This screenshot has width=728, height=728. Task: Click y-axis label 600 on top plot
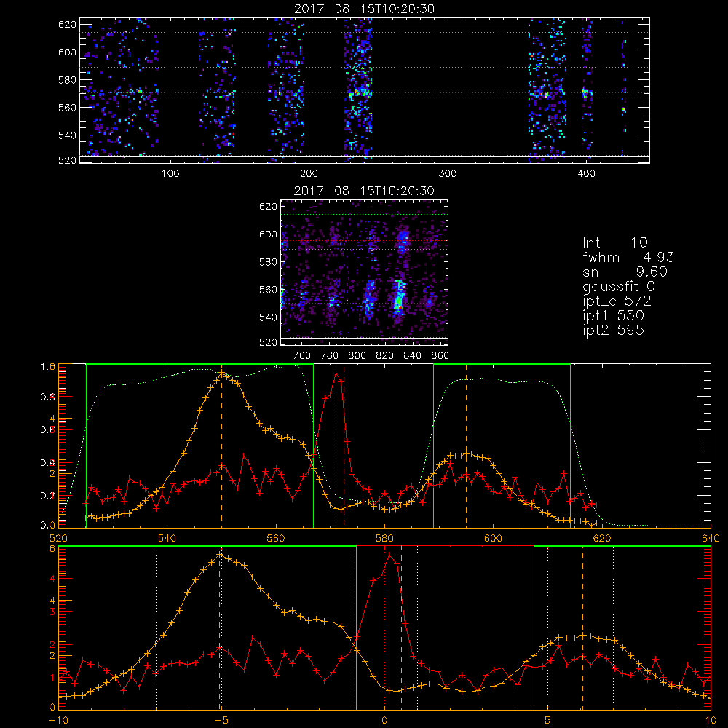(x=67, y=52)
